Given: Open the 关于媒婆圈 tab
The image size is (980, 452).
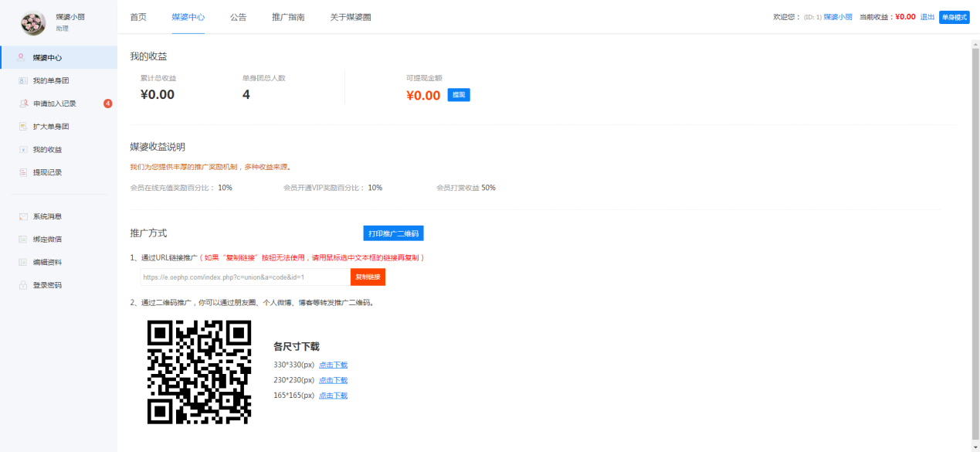Looking at the screenshot, I should pos(351,17).
